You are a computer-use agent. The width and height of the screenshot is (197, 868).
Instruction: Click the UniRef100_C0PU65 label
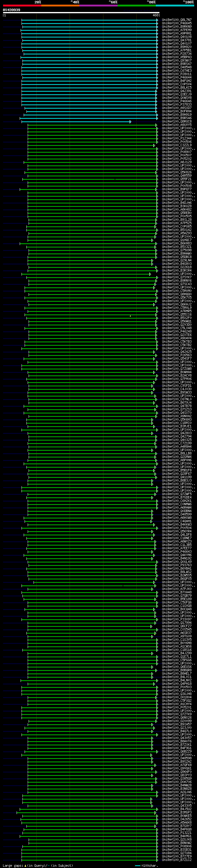click(177, 226)
